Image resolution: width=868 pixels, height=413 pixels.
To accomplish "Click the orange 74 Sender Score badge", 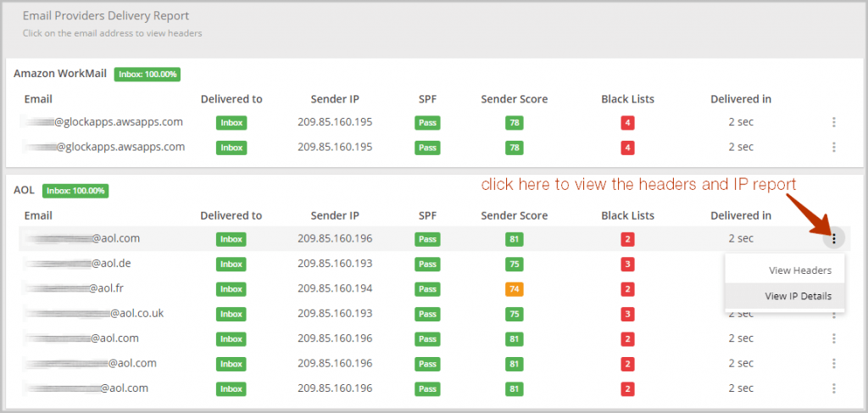I will click(x=515, y=289).
